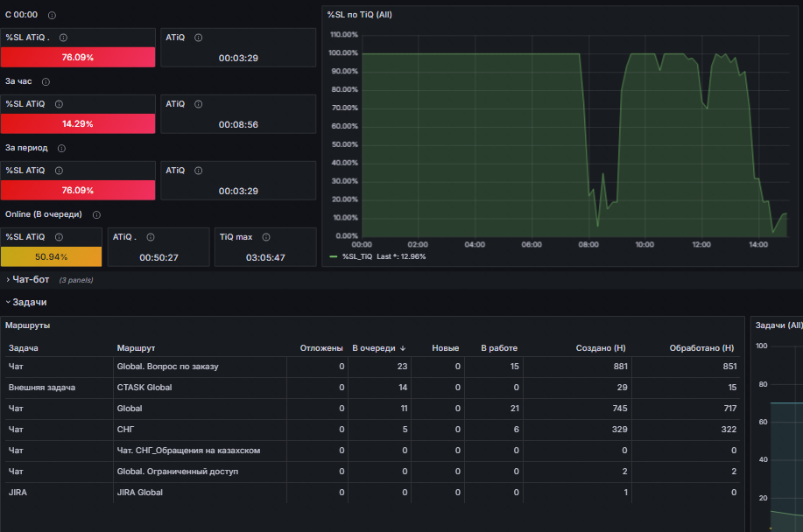This screenshot has height=532, width=803.
Task: Click the info icon next to 'С 00:00'
Action: [x=52, y=16]
